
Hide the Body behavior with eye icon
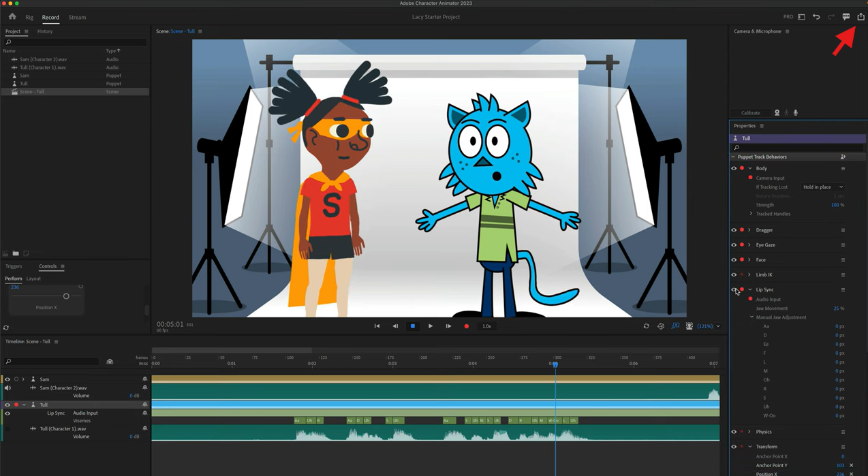coord(734,168)
